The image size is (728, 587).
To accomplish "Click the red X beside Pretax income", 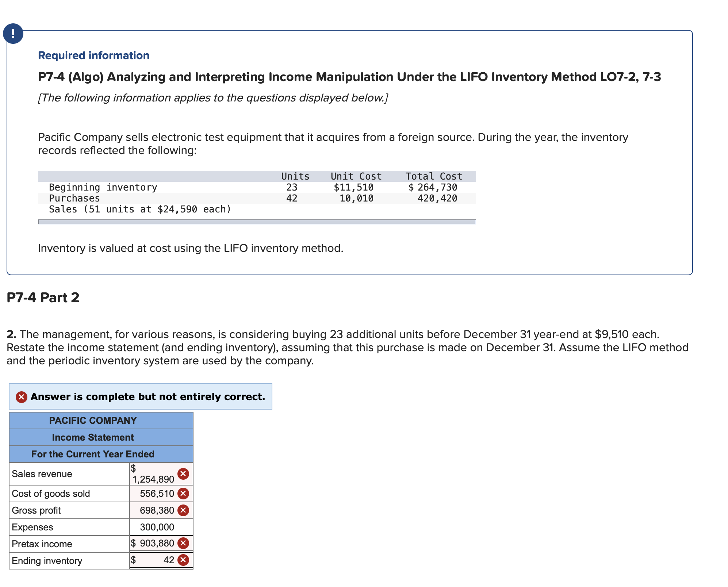I will 183,543.
